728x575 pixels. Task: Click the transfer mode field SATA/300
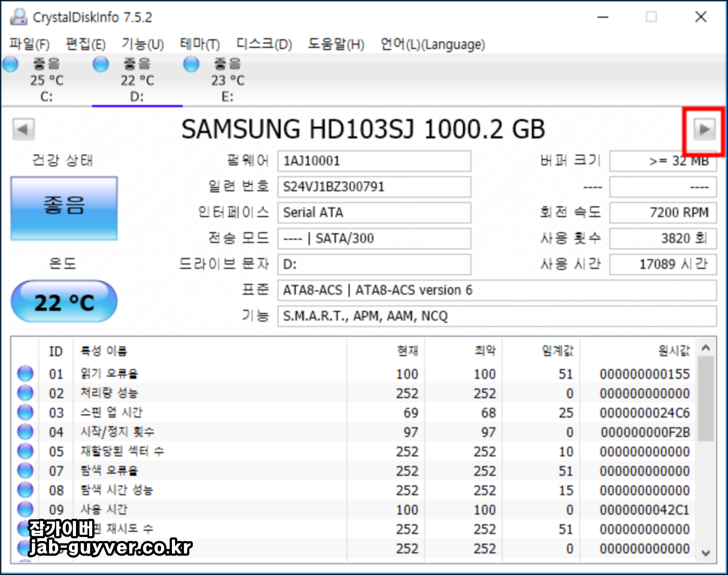click(374, 239)
